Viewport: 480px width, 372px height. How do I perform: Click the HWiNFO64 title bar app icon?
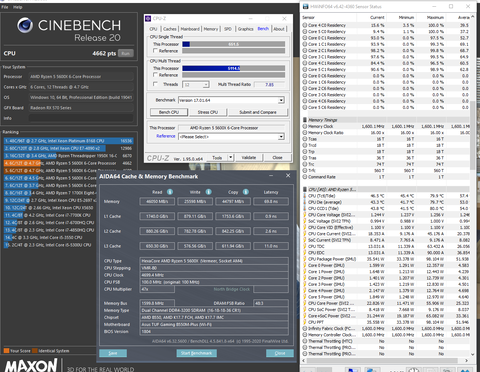[x=305, y=7]
